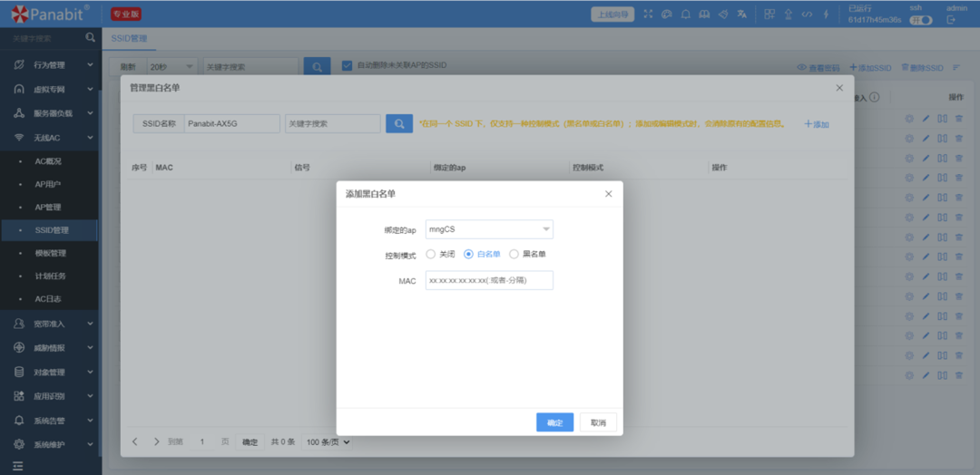Open 行为管理 sidebar menu icon

pyautogui.click(x=19, y=64)
